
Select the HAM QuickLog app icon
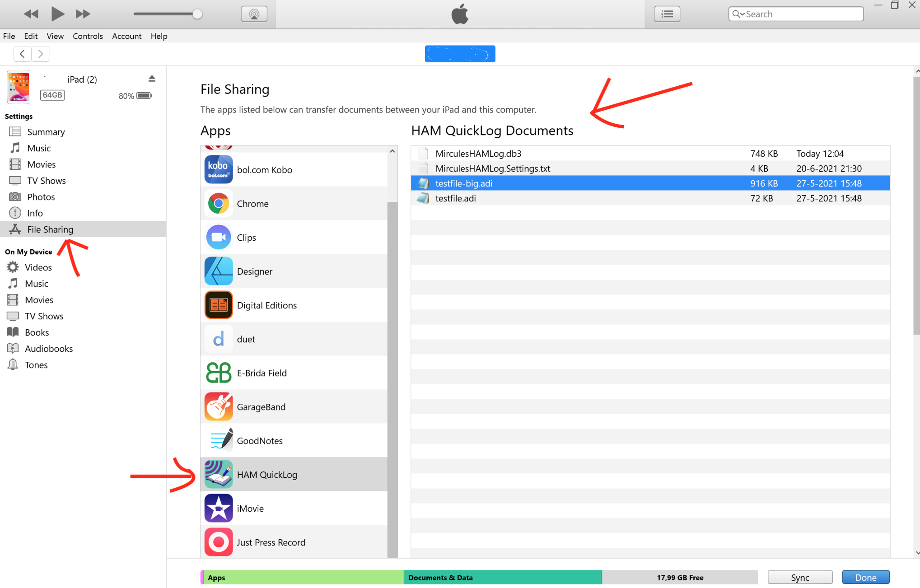point(218,474)
